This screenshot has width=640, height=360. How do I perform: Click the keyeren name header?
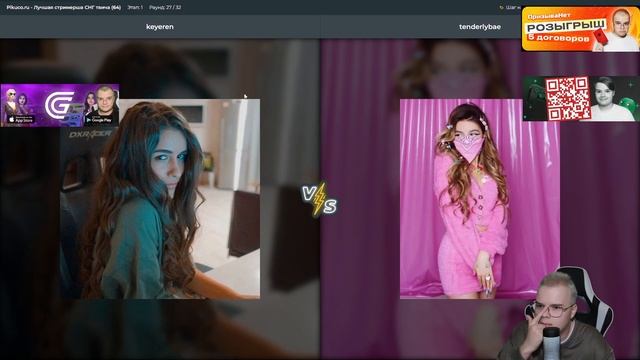[160, 27]
